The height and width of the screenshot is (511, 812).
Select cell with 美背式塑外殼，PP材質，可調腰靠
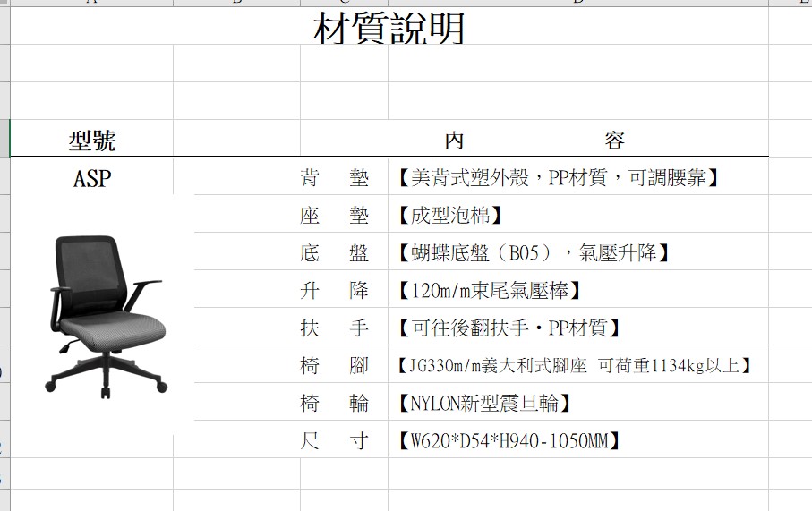(578, 177)
